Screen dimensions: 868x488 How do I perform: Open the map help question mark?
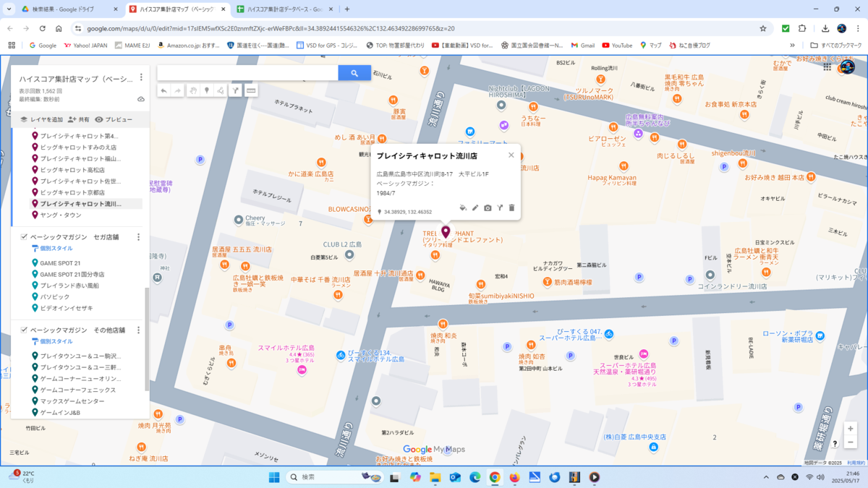coord(835,444)
